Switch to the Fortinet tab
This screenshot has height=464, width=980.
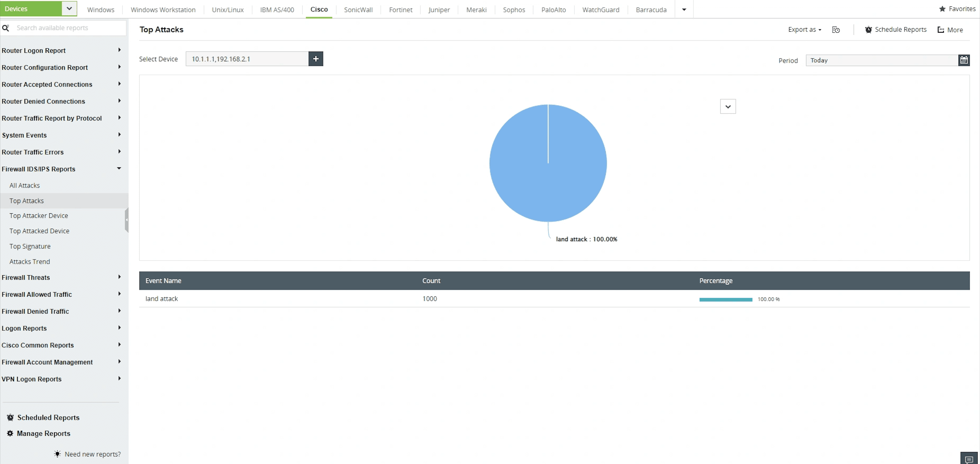pos(400,10)
